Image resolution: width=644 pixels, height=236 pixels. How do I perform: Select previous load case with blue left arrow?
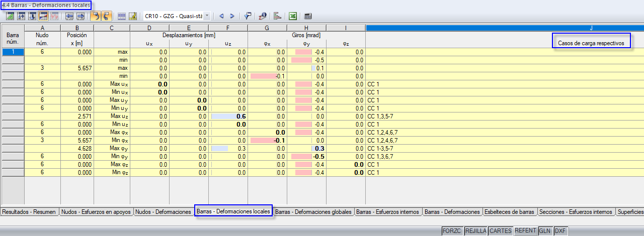click(x=221, y=16)
